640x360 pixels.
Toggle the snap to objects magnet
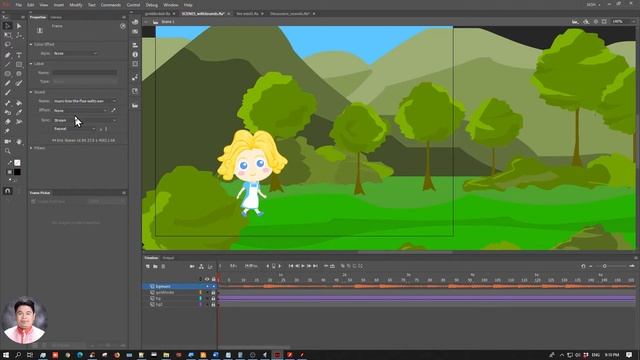pos(7,191)
